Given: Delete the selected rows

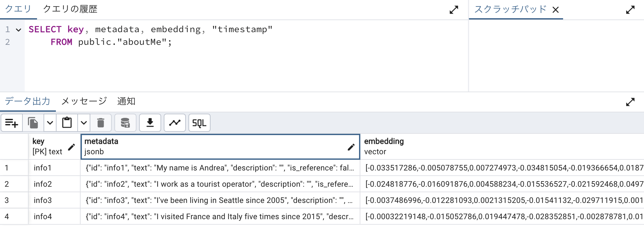Looking at the screenshot, I should pyautogui.click(x=101, y=123).
